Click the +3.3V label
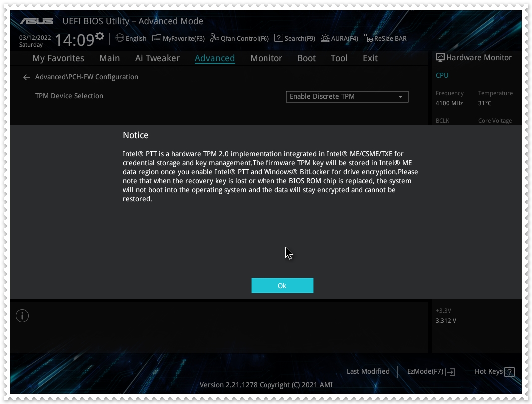The height and width of the screenshot is (404, 532). pos(444,311)
